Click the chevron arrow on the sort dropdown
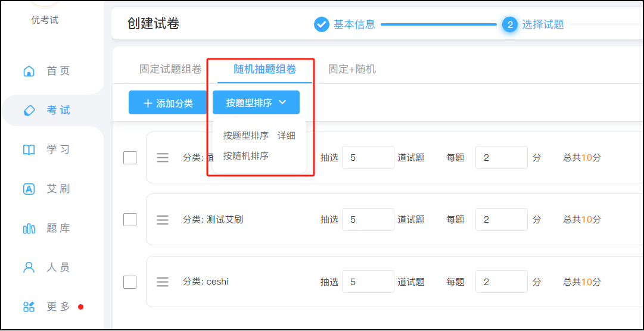This screenshot has width=644, height=331. [x=282, y=102]
